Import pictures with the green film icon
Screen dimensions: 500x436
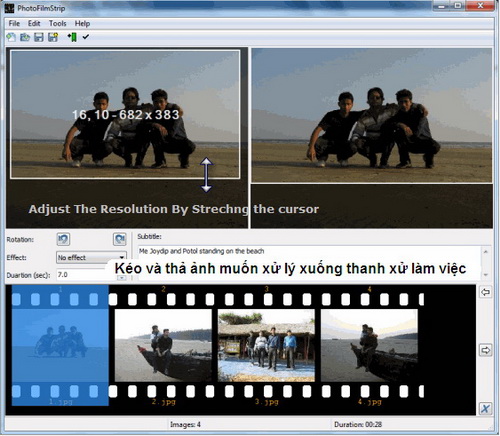pos(72,37)
